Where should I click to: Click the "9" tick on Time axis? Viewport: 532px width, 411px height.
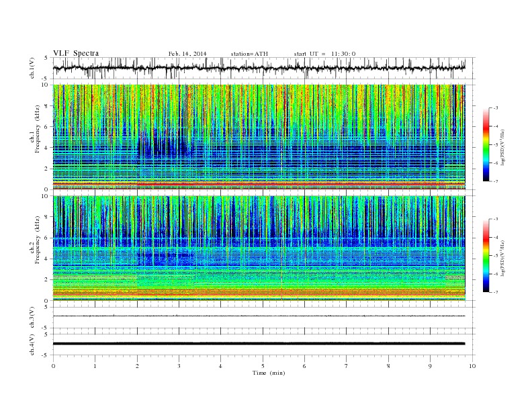[x=430, y=366]
